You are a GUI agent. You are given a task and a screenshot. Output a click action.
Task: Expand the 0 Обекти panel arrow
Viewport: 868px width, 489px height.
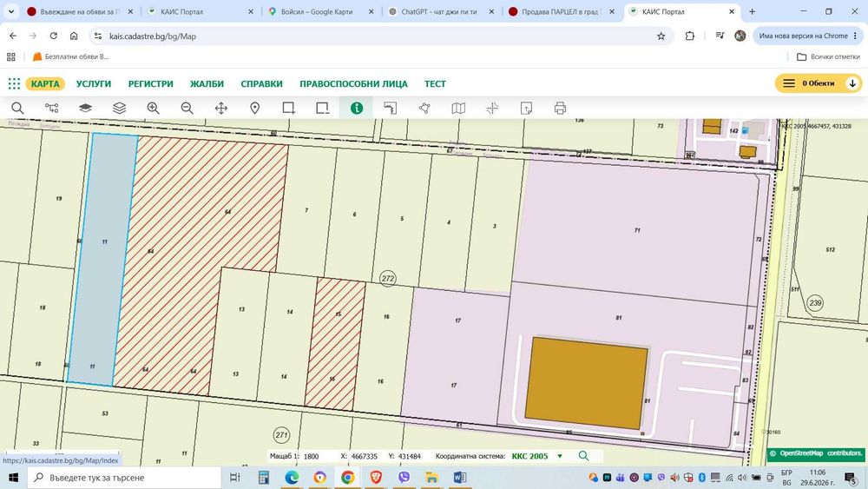[852, 83]
